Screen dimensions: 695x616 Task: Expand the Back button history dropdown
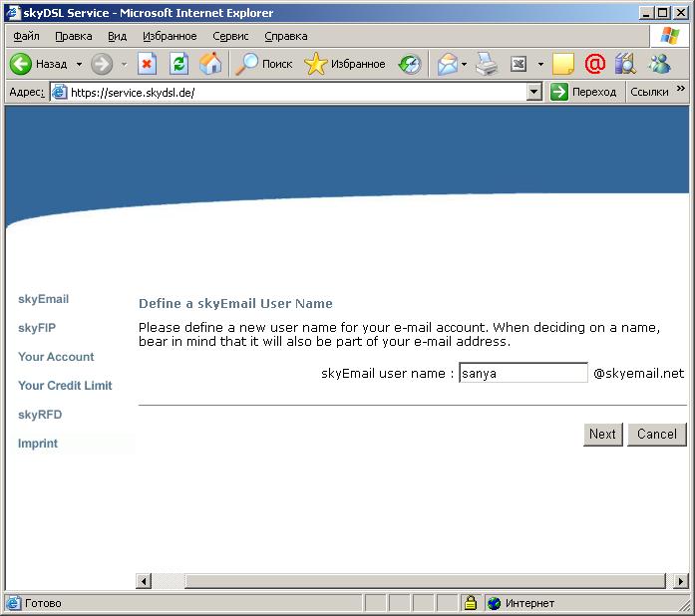tap(79, 64)
